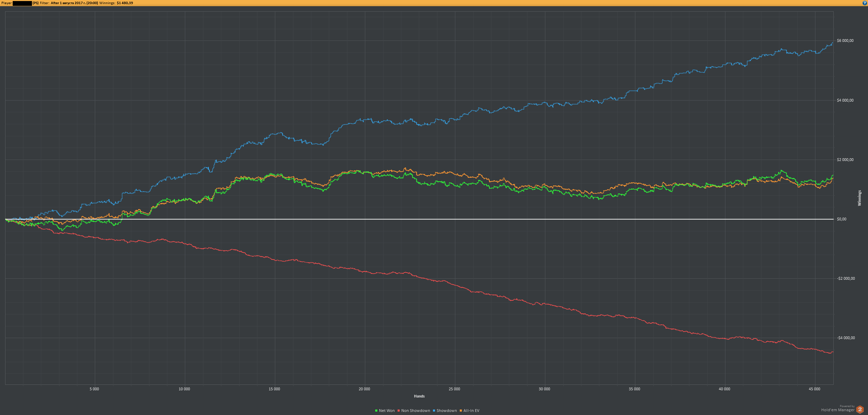Viewport: 868px width, 415px height.
Task: Click the $0,00 baseline axis label
Action: [x=842, y=219]
